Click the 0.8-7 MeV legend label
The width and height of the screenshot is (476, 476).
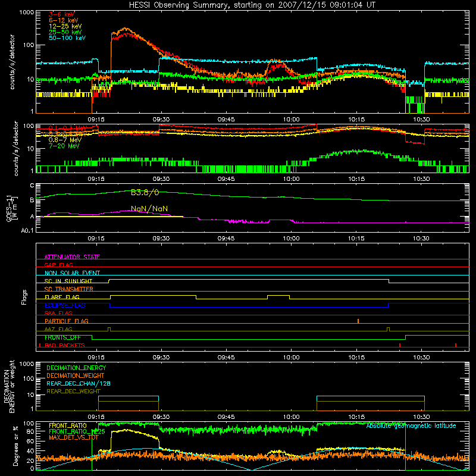coord(65,140)
